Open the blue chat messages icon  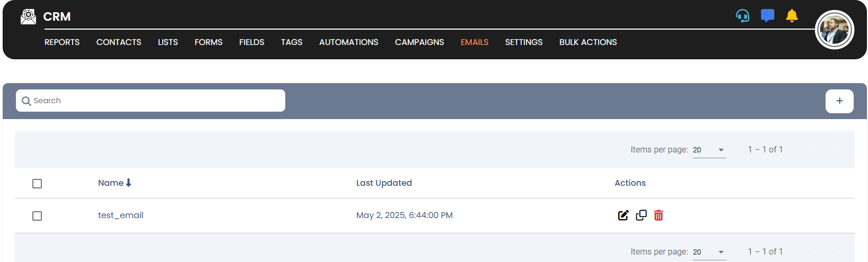pyautogui.click(x=767, y=16)
